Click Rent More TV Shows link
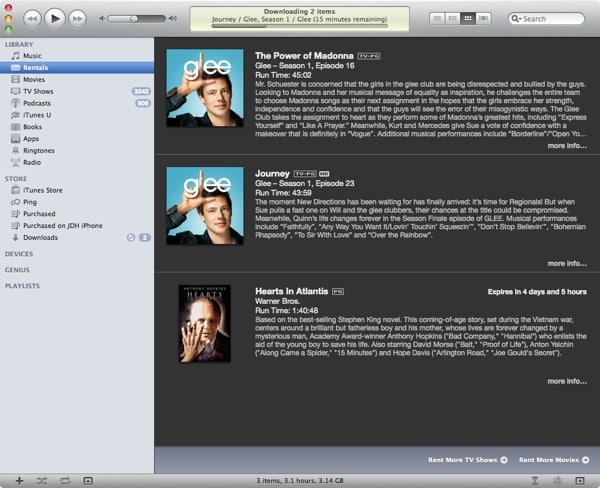The height and width of the screenshot is (488, 600). click(x=468, y=460)
